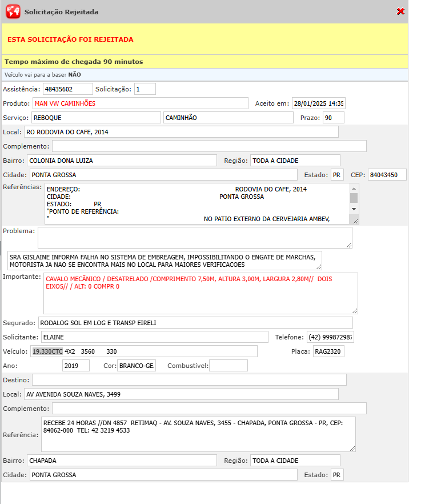
Task: Click the Referências textarea resize handle
Action: tap(355, 221)
